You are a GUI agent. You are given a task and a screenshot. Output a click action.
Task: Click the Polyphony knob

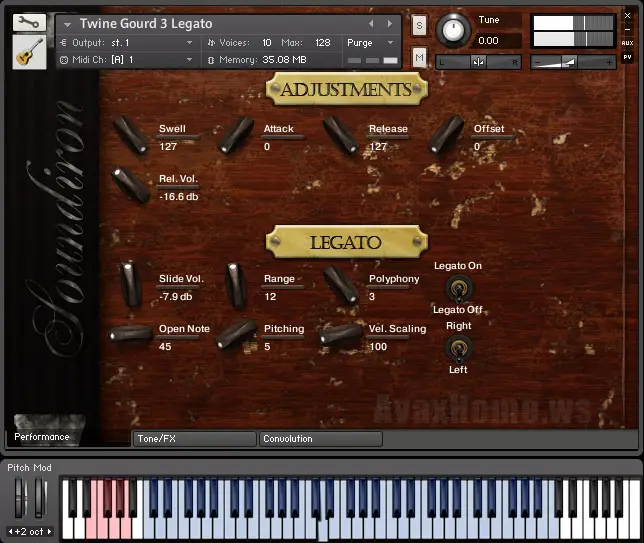(x=341, y=285)
